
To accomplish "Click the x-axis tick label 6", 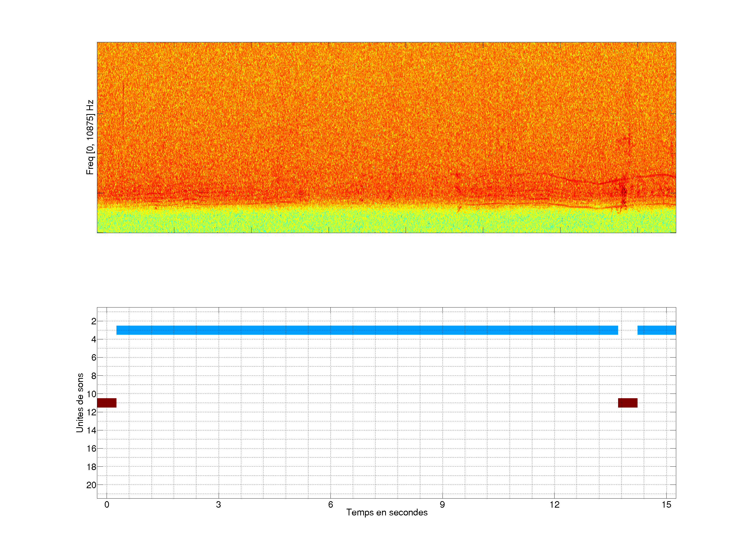I will 330,505.
